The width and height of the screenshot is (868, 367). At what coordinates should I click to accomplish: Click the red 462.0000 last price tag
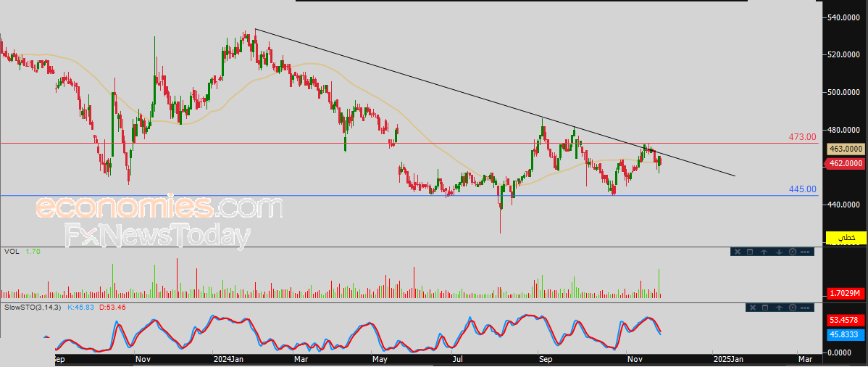(846, 163)
